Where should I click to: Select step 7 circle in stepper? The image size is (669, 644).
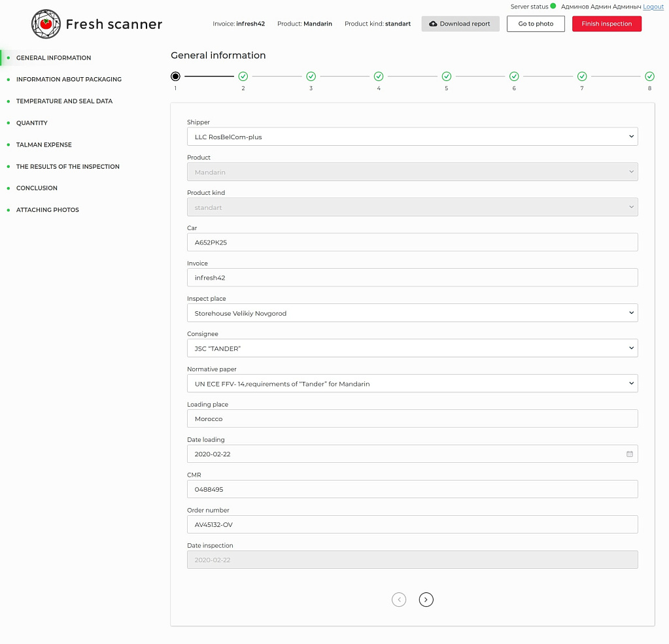[x=582, y=76]
